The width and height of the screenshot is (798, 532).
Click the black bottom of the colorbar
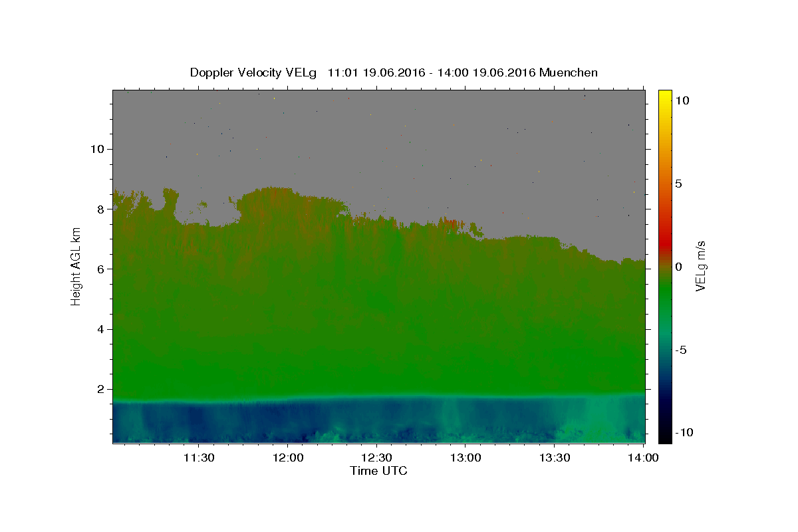[664, 437]
